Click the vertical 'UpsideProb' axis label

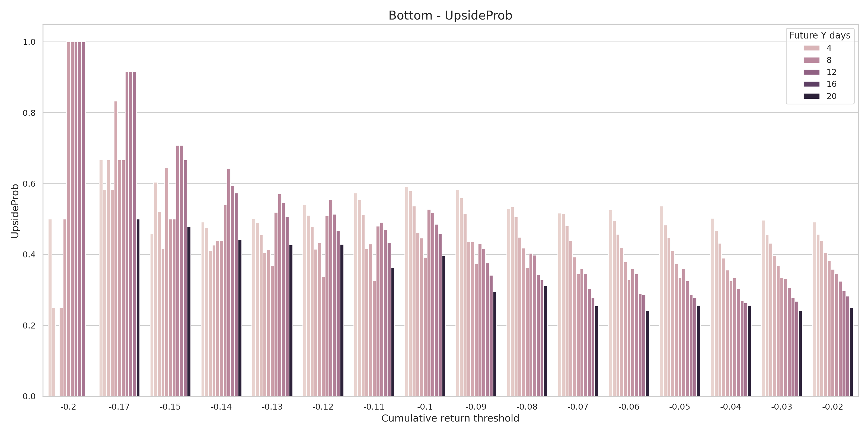pyautogui.click(x=15, y=211)
